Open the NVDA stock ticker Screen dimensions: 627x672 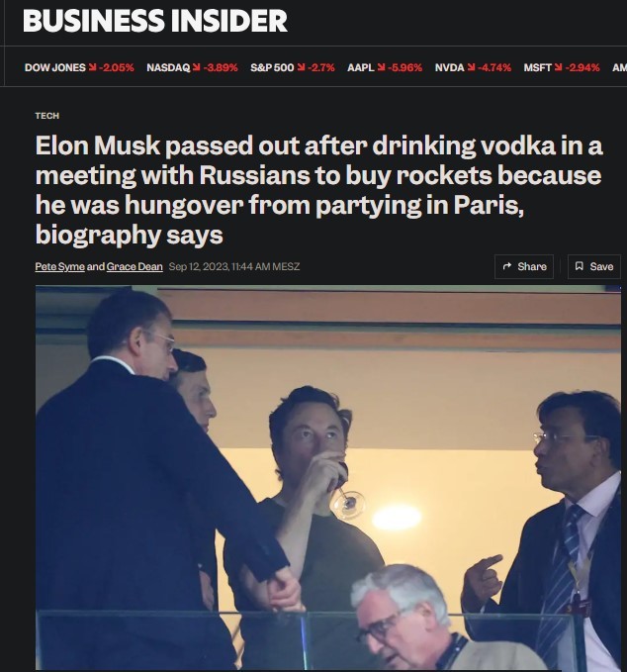[473, 67]
